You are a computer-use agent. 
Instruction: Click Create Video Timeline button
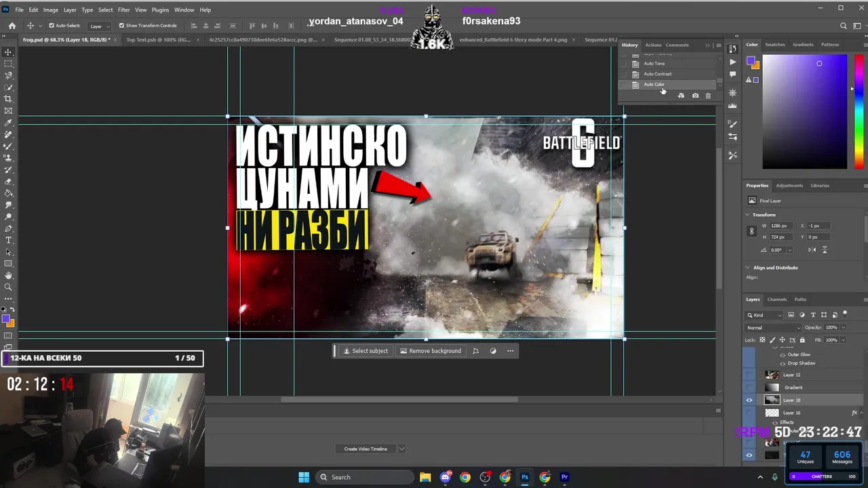366,449
